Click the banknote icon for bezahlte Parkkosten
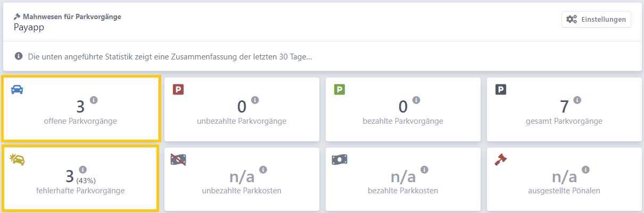Image resolution: width=644 pixels, height=213 pixels. tap(340, 159)
